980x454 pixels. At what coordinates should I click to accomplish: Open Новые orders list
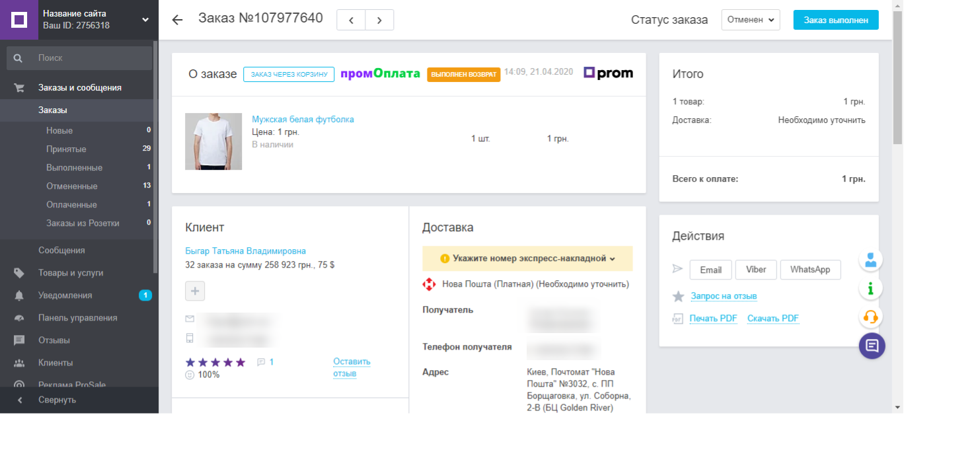59,131
